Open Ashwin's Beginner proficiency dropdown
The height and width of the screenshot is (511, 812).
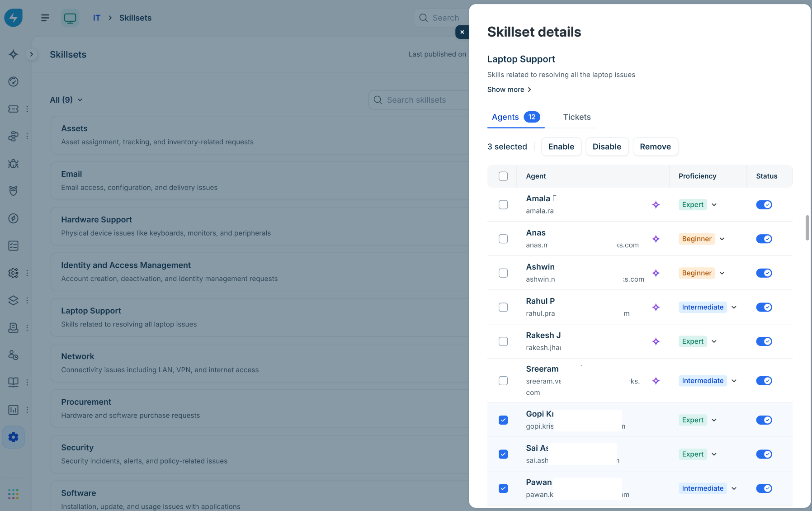tap(702, 273)
